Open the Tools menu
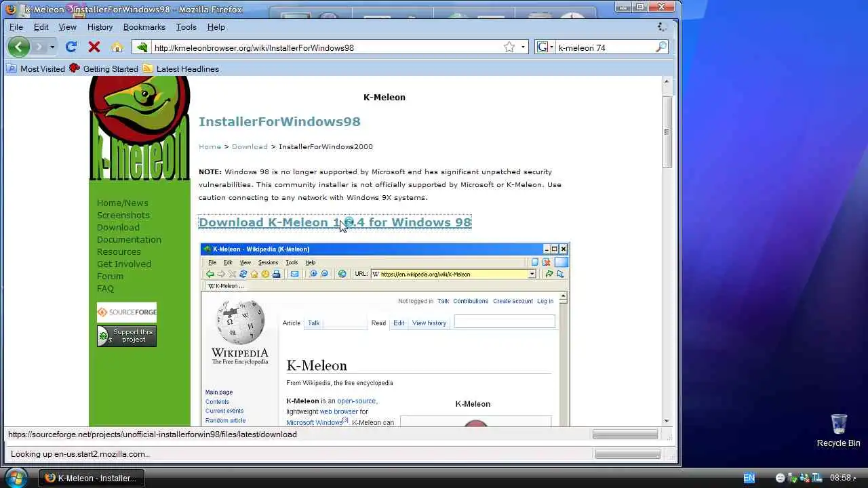868x488 pixels. (186, 27)
